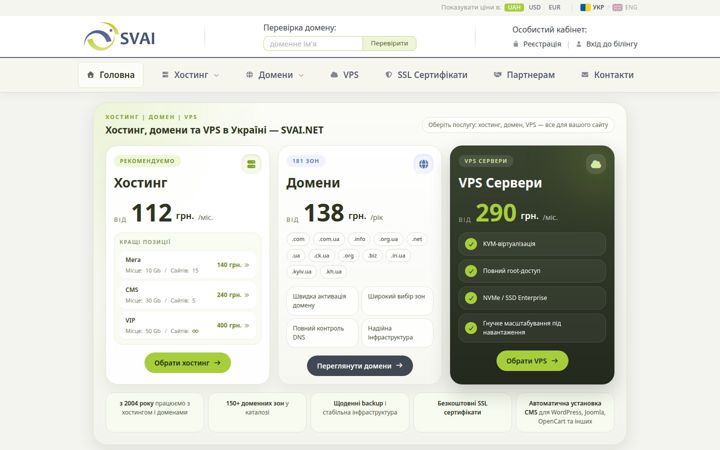Open the Головна menu tab
This screenshot has height=450, width=720.
pyautogui.click(x=110, y=75)
